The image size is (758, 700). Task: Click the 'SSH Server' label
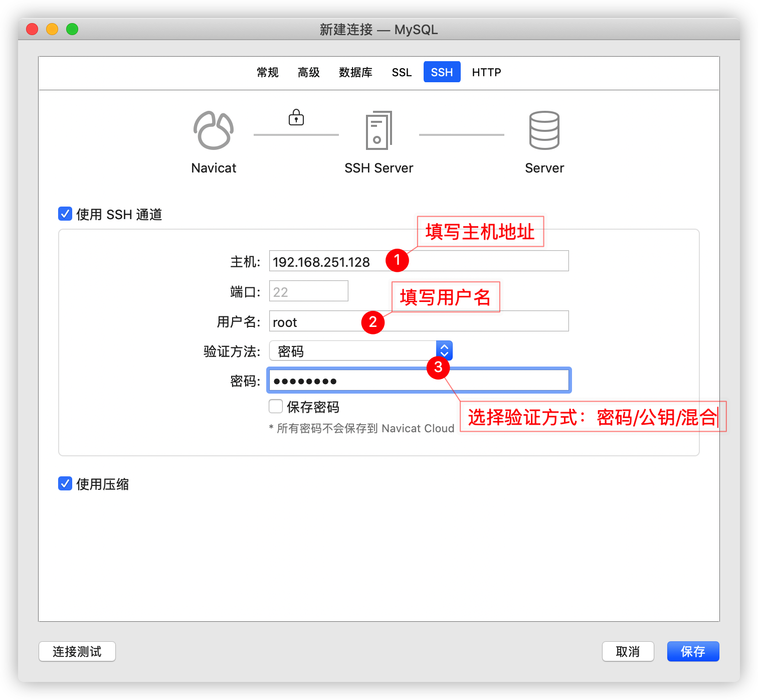(x=379, y=168)
